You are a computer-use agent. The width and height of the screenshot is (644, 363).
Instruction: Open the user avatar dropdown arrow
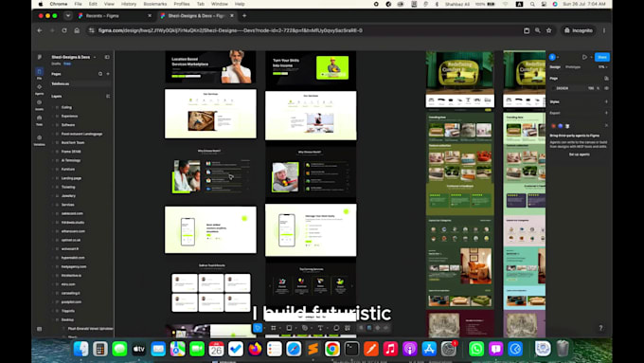[557, 57]
